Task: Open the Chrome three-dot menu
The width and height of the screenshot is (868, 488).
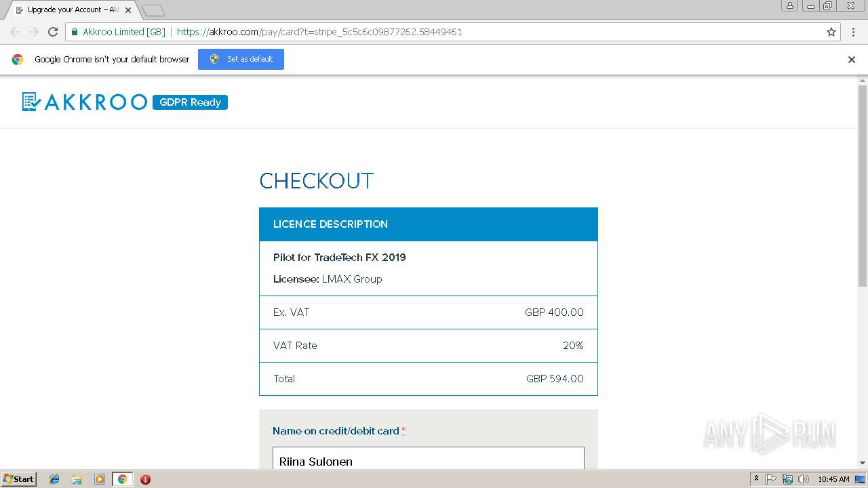Action: click(853, 32)
